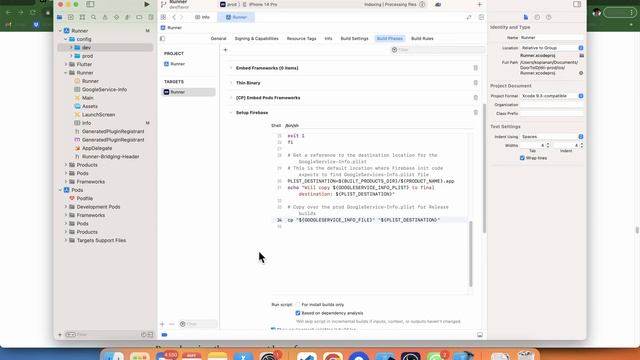Switch to Signing & Capabilities tab

(x=256, y=38)
